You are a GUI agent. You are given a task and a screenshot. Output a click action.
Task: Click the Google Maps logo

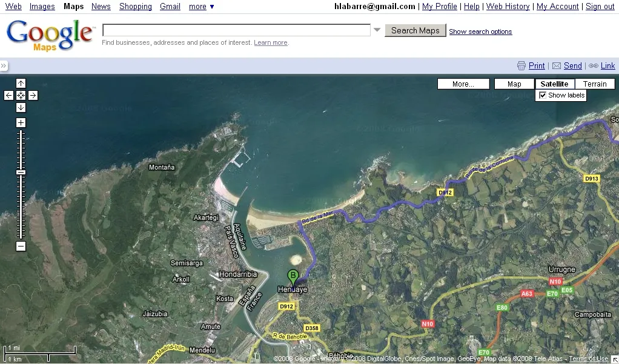[50, 35]
